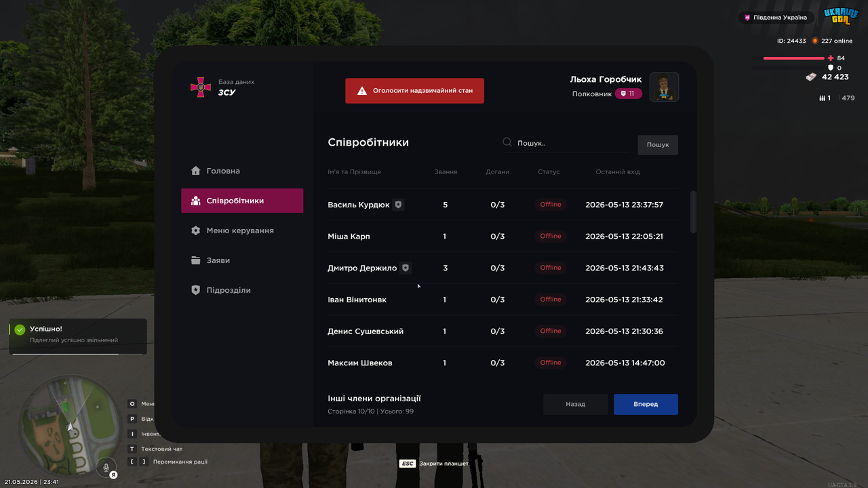Click the player avatar thumbnail

tap(664, 87)
